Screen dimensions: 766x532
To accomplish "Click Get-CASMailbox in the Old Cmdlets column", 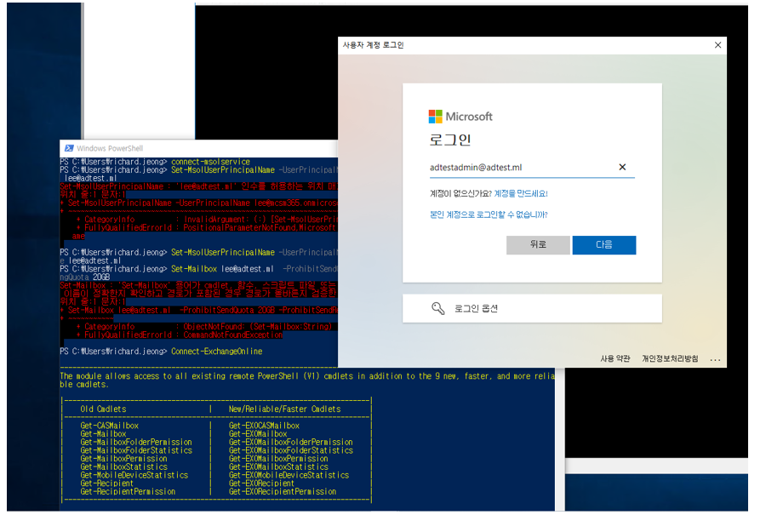I will pos(110,426).
